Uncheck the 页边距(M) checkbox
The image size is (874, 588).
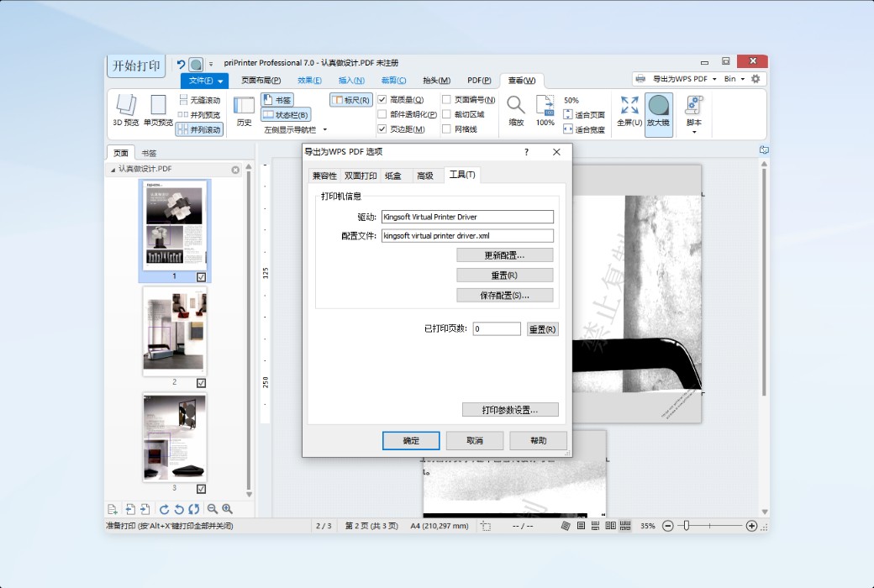point(382,129)
